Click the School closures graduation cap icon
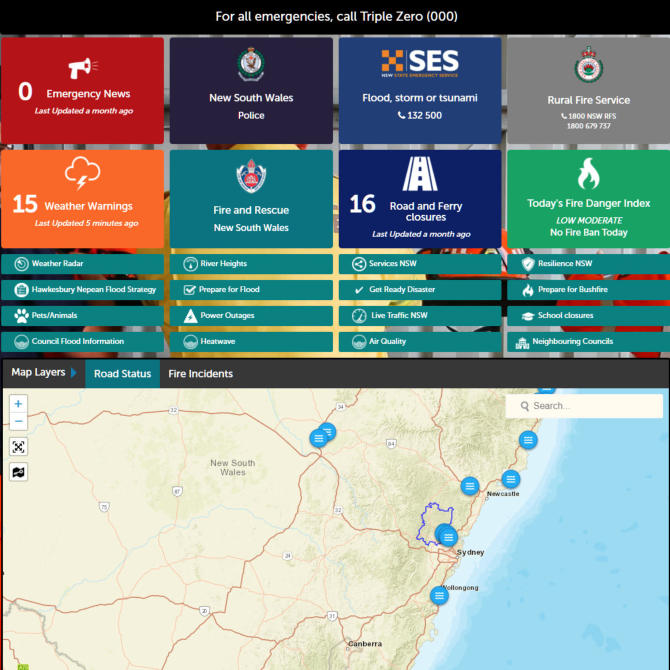 [528, 316]
